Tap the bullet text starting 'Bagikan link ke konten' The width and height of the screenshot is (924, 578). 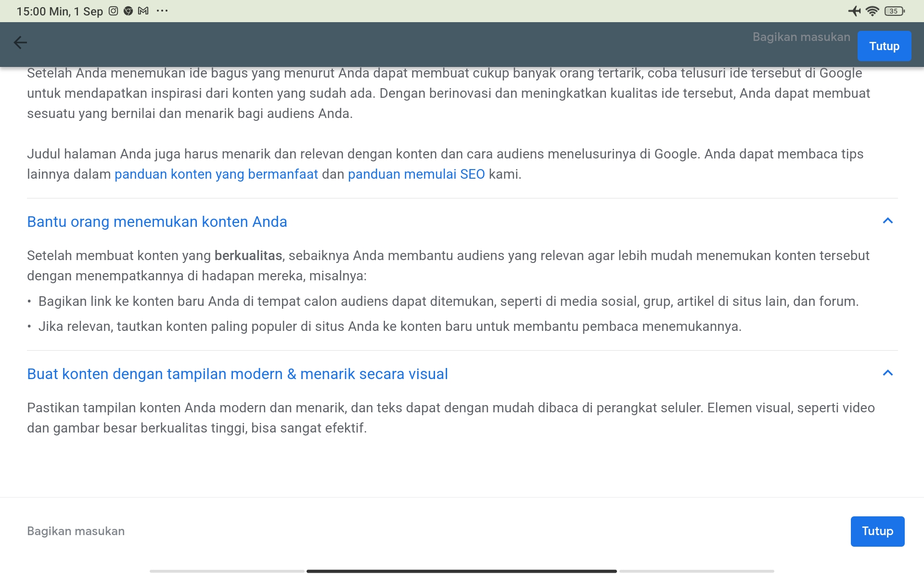[449, 302]
